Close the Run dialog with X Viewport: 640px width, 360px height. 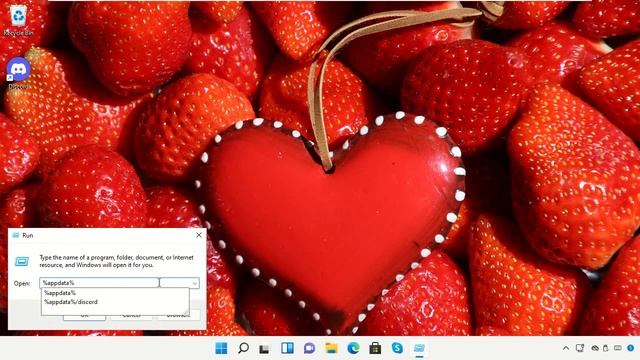[199, 235]
